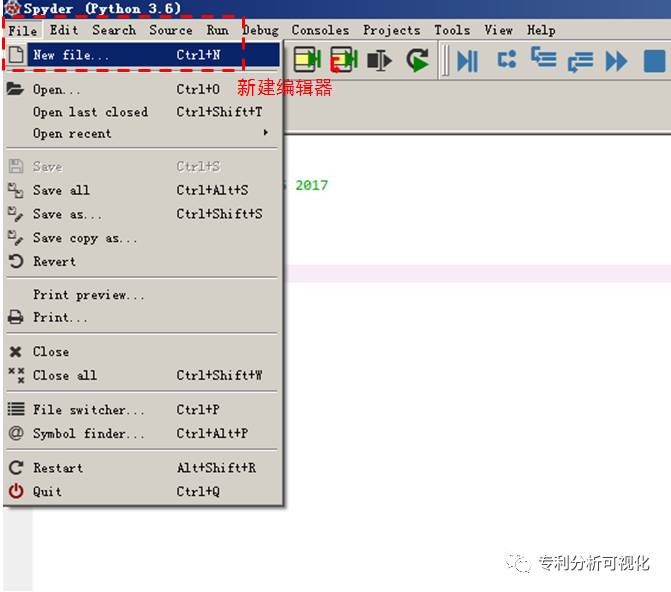Image resolution: width=671 pixels, height=592 pixels.
Task: Select Save copy as... entry
Action: pos(143,238)
